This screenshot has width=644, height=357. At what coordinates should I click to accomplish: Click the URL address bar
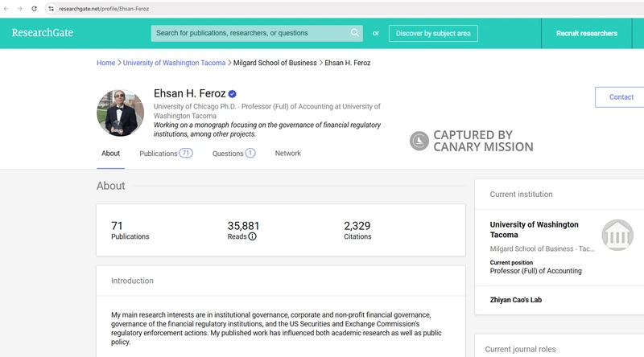click(x=345, y=9)
